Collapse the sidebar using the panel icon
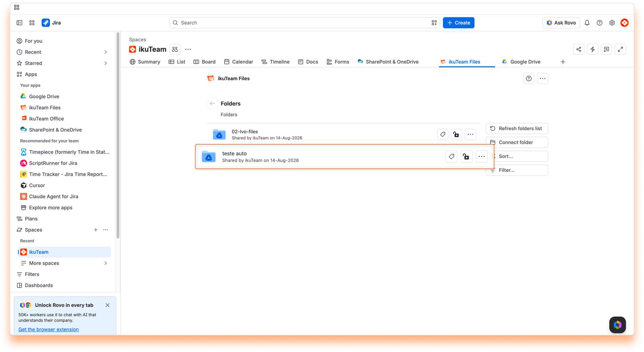The height and width of the screenshot is (352, 644). pyautogui.click(x=19, y=23)
